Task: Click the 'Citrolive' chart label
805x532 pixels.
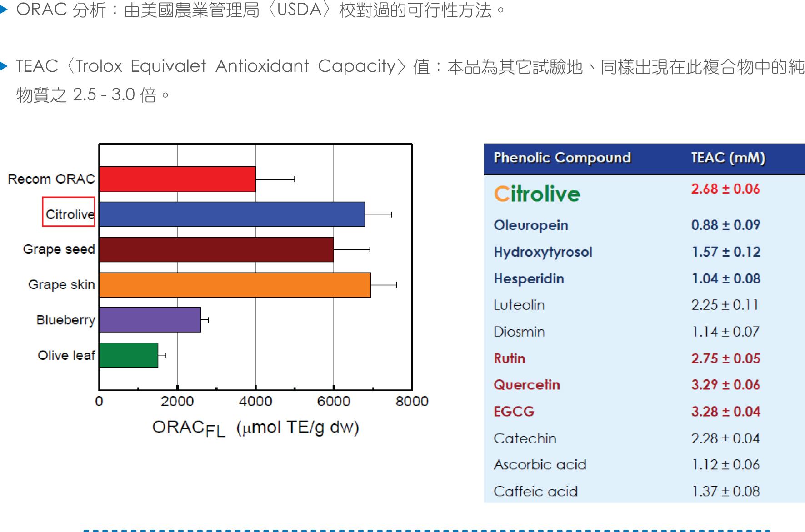Action: [70, 214]
